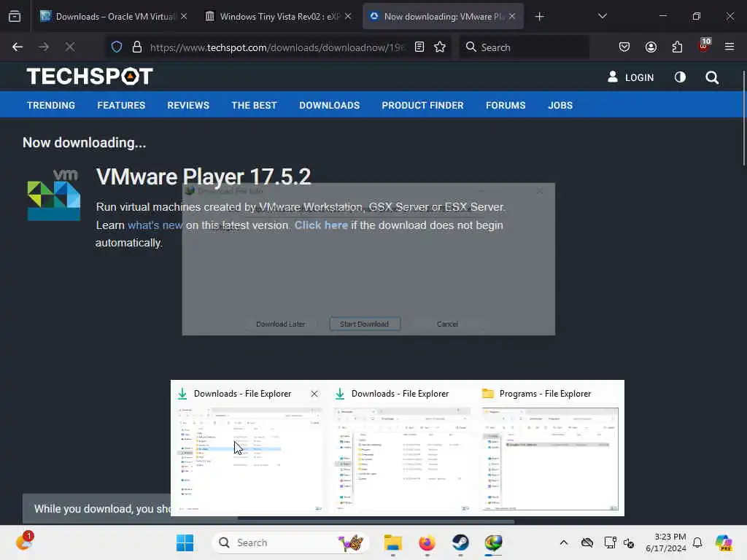Open a new browser tab
The width and height of the screenshot is (747, 560).
(539, 17)
